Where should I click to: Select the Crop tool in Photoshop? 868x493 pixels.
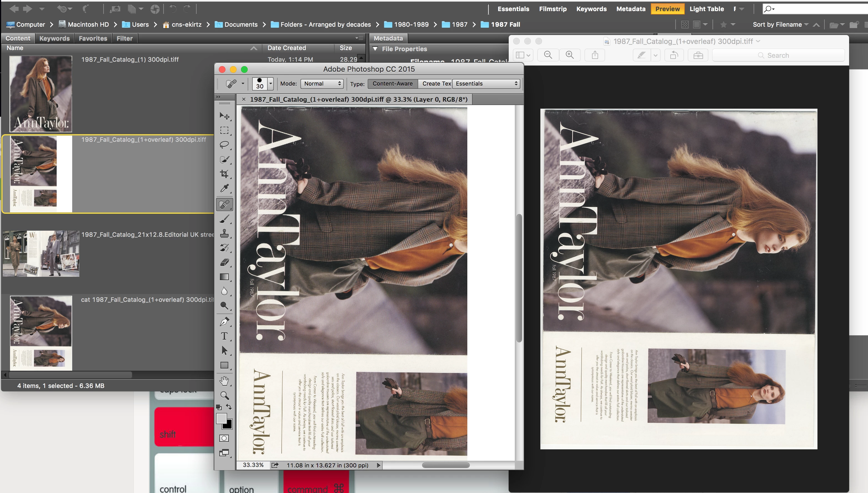click(224, 174)
